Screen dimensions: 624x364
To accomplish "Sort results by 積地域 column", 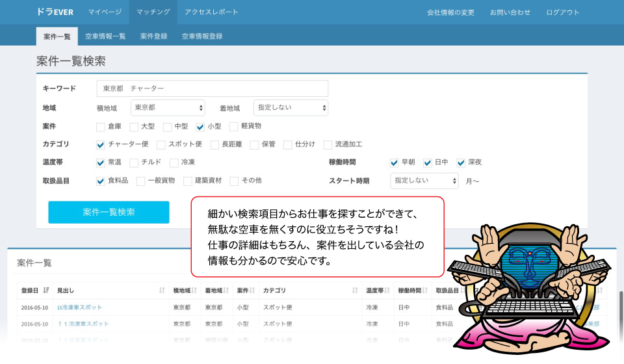I will (x=185, y=290).
